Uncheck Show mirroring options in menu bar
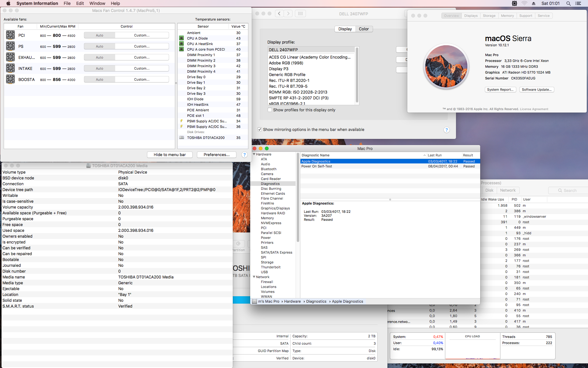 (x=260, y=129)
